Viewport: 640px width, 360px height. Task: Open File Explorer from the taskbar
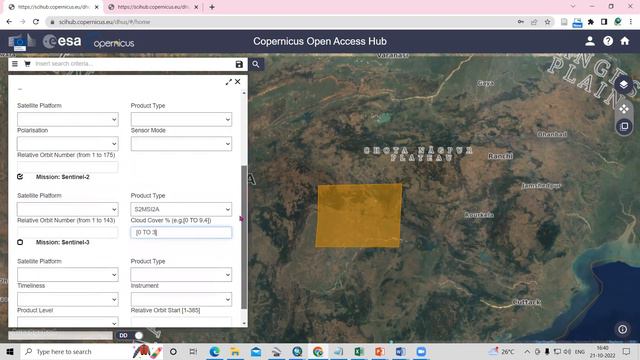(235, 351)
